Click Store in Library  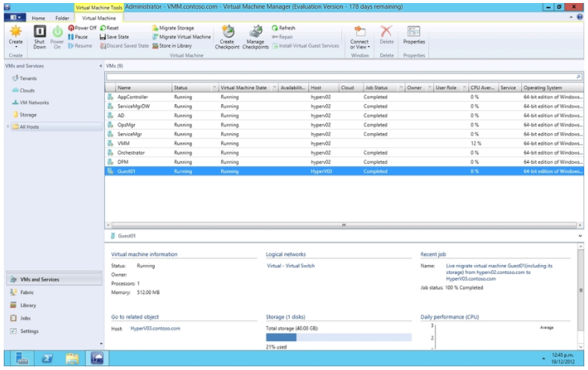tap(172, 45)
